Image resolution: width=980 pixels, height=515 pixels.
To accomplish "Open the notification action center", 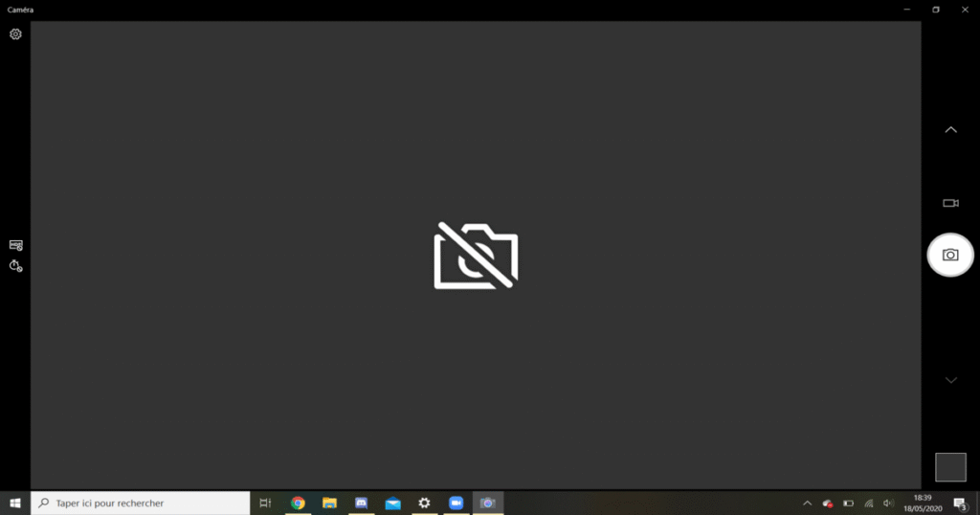I will (960, 504).
